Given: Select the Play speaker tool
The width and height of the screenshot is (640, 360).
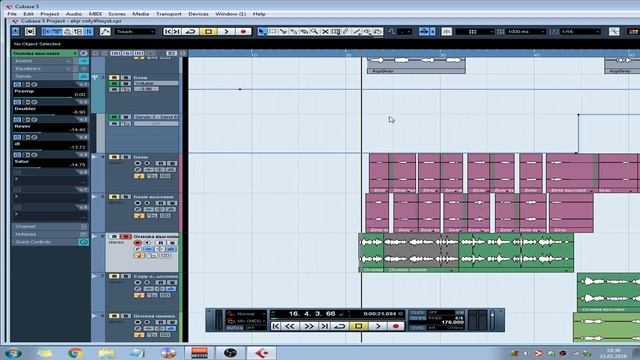Looking at the screenshot, I should (x=367, y=31).
